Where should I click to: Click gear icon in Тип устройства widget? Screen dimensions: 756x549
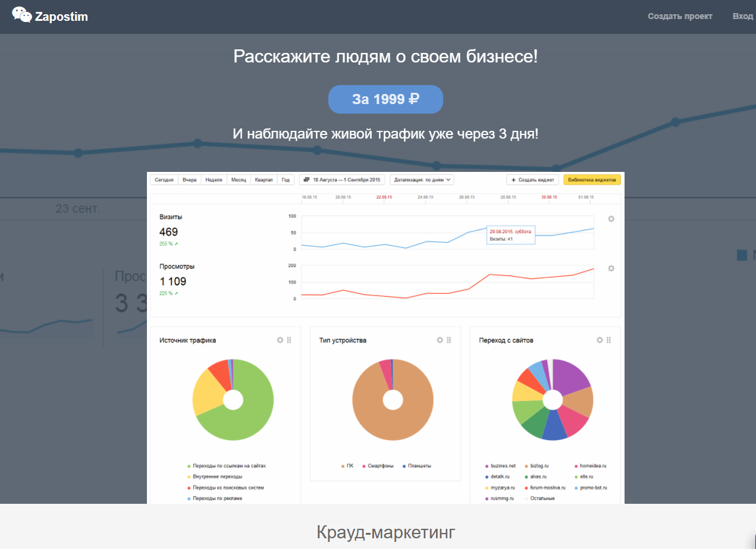(x=440, y=340)
